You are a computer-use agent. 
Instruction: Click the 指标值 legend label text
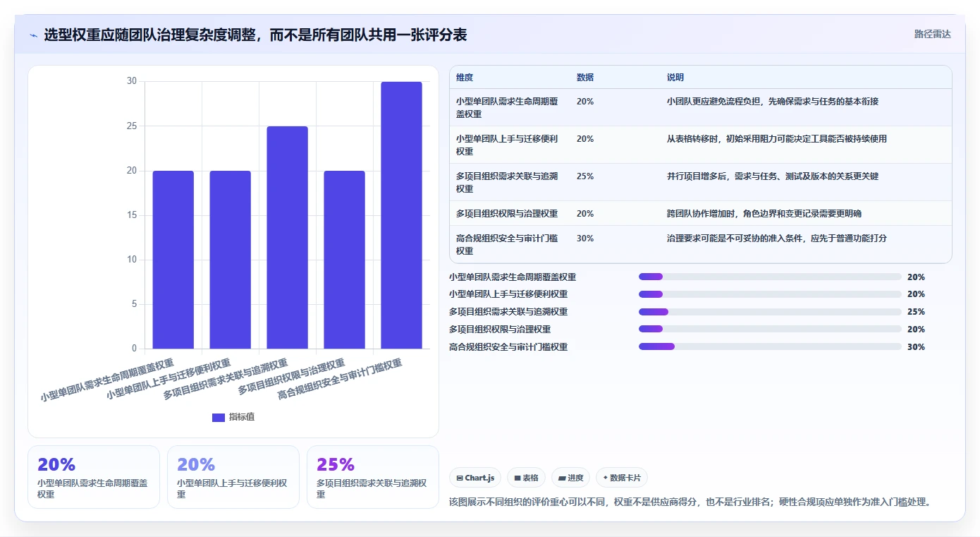[x=242, y=417]
